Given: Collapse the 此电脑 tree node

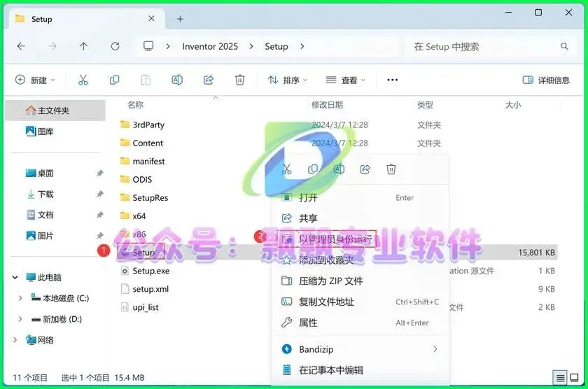Looking at the screenshot, I should coord(15,277).
